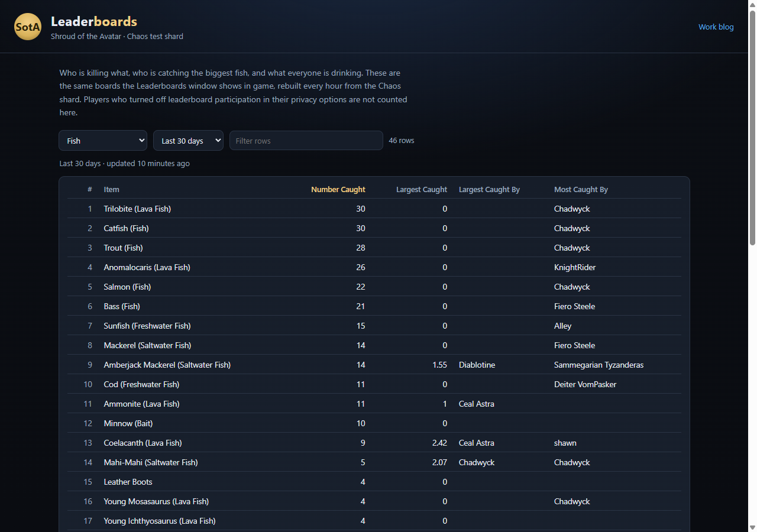Click Ceal Astra in Coelacanth row

(x=477, y=443)
